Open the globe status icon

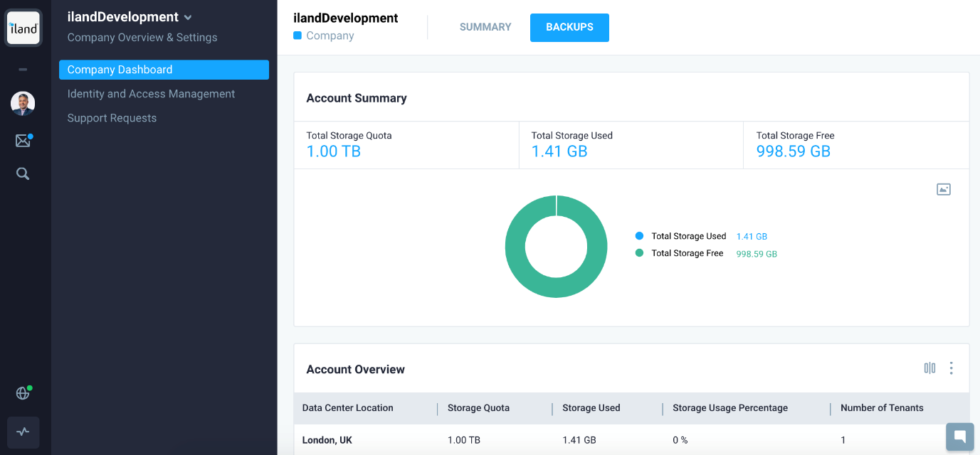click(x=23, y=393)
